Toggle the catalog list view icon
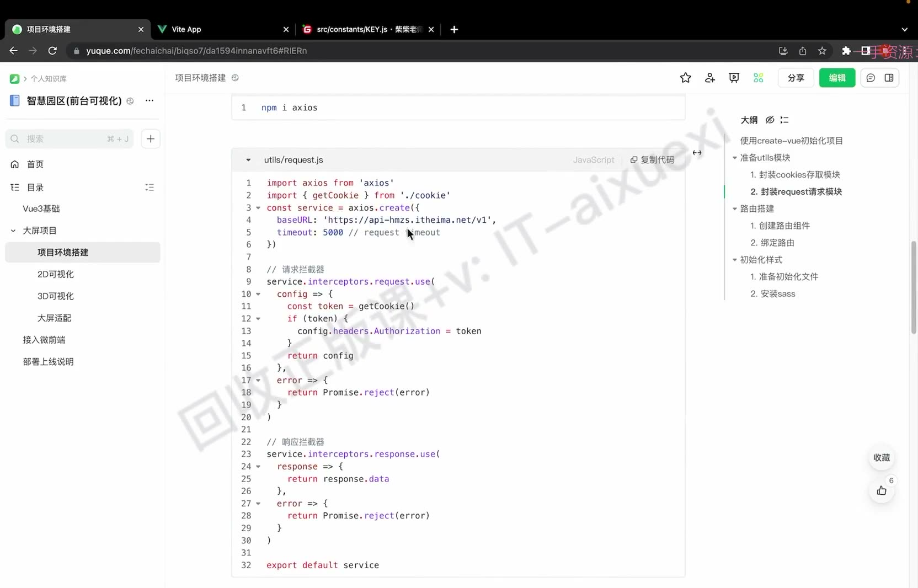 (x=150, y=188)
